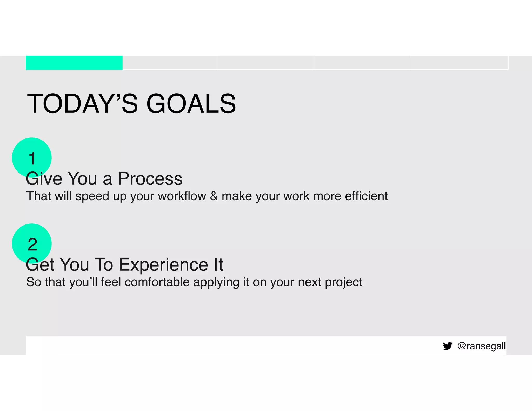This screenshot has width=532, height=411.
Task: Click the word Process in first goal
Action: (x=150, y=179)
